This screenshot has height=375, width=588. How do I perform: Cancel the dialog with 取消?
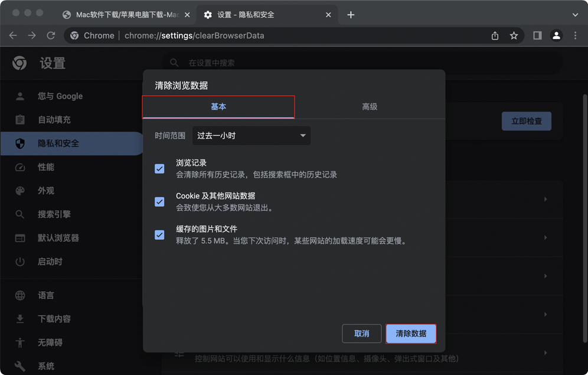pos(361,333)
